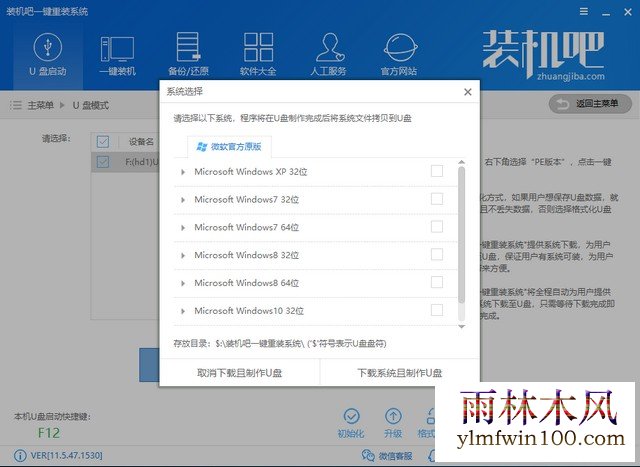Check Microsoft Windows10 32位 checkbox
Screen dimensions: 640x467
[437, 310]
